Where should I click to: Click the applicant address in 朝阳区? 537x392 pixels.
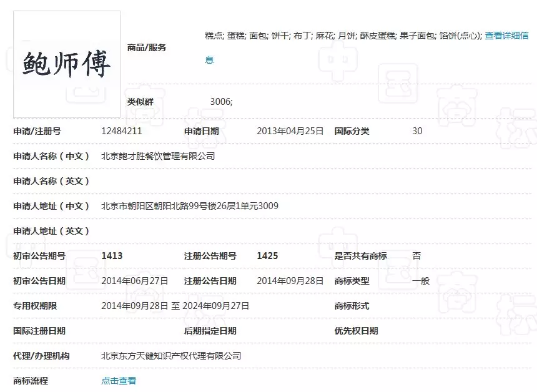tap(190, 206)
